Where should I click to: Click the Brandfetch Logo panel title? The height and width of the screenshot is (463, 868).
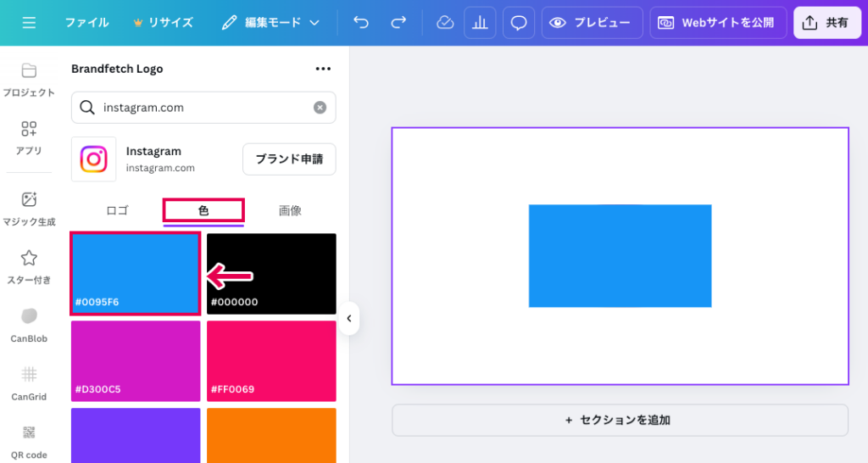(x=117, y=69)
